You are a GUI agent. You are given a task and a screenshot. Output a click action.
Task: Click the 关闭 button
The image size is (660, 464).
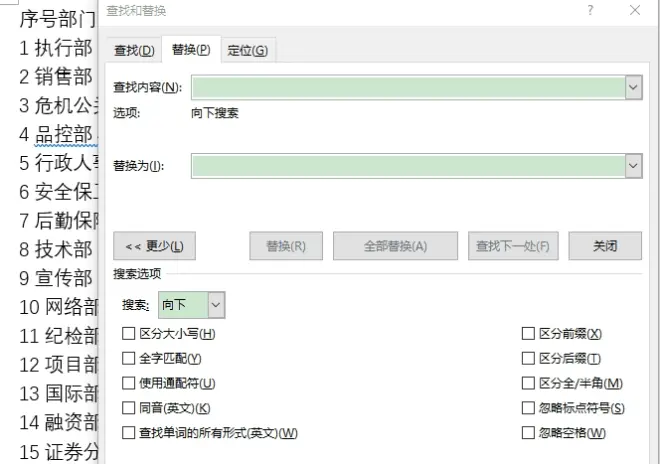tap(605, 246)
